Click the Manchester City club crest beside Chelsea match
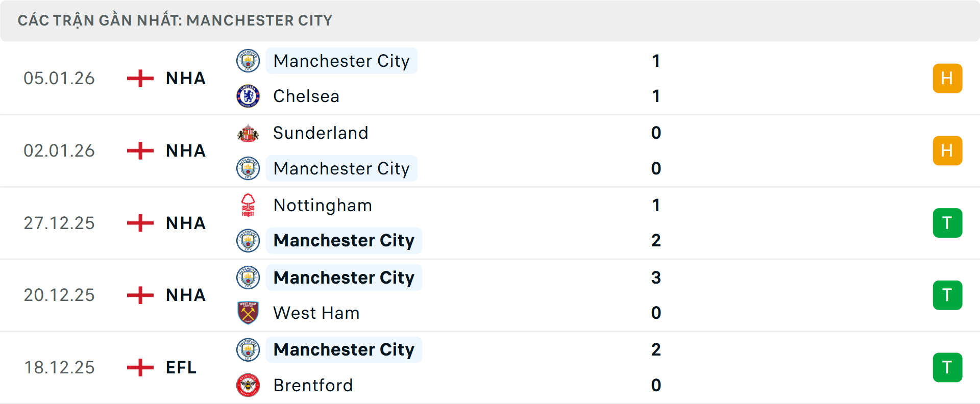Image resolution: width=980 pixels, height=404 pixels. (x=248, y=61)
